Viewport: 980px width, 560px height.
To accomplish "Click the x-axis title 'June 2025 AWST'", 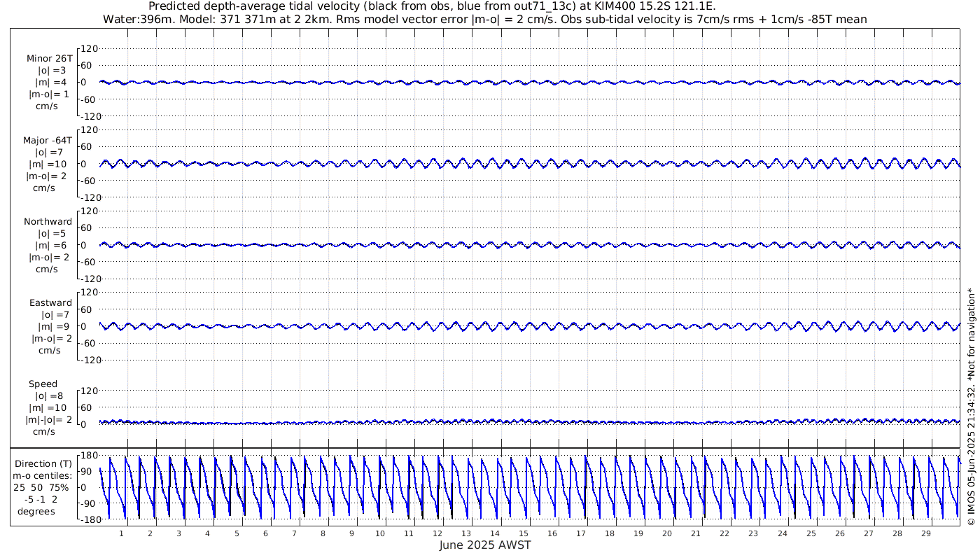I will coord(485,545).
